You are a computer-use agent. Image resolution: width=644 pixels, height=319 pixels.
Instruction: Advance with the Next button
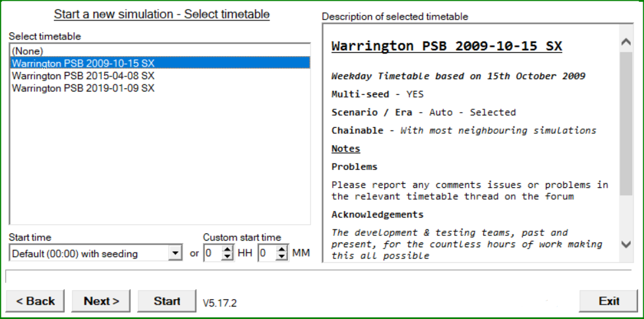point(101,301)
